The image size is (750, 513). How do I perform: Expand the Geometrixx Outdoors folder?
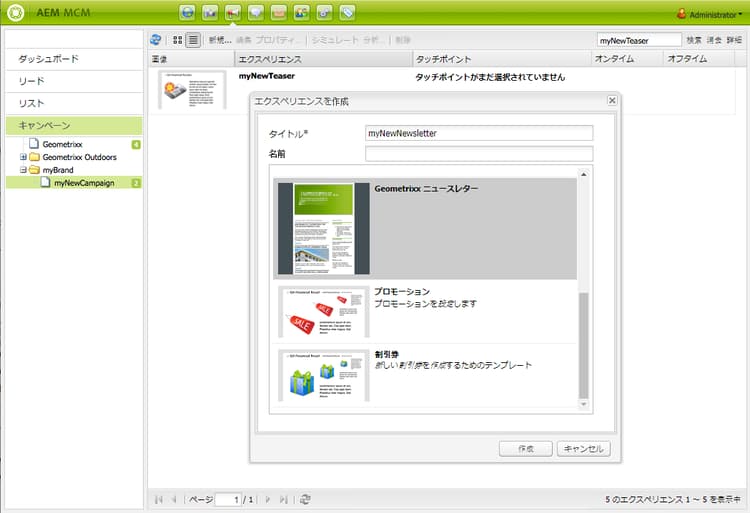23,157
